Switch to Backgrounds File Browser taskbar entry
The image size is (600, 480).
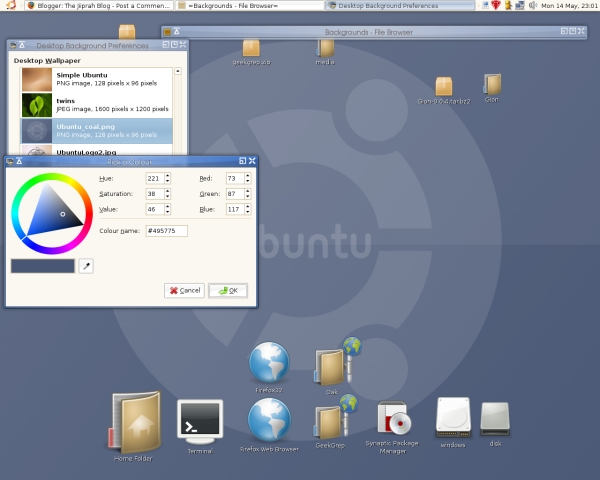(x=250, y=5)
